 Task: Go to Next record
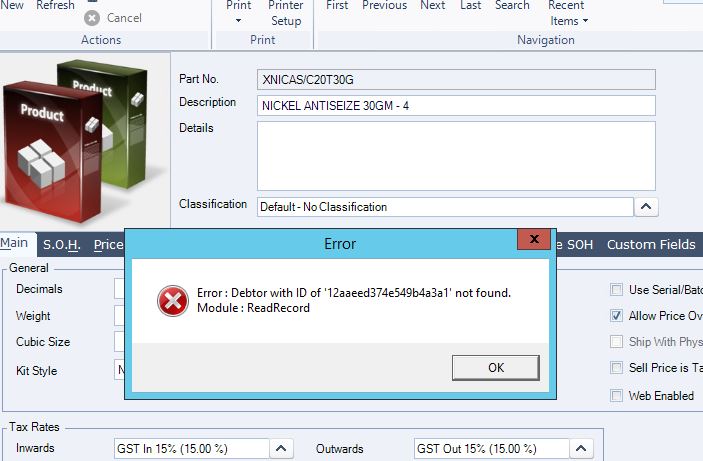[433, 6]
